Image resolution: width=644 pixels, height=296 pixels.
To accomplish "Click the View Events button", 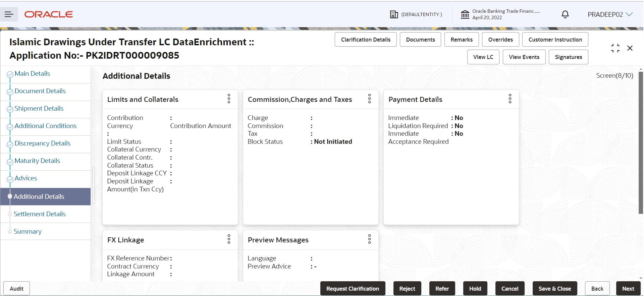I will point(524,57).
